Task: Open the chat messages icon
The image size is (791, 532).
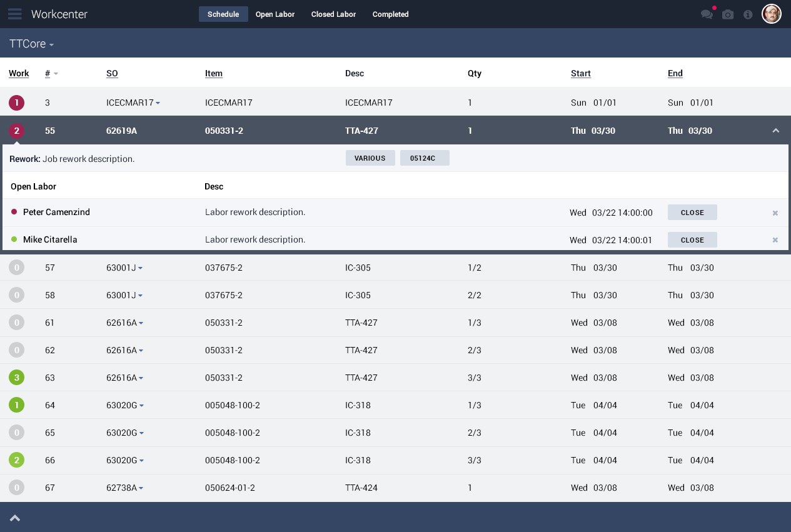Action: coord(707,14)
